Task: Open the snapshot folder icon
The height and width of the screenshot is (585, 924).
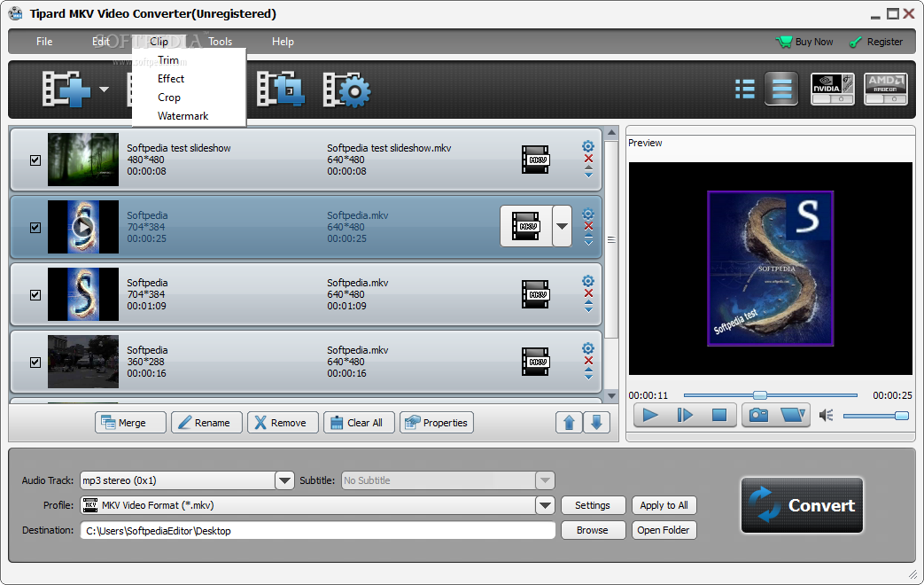Action: 793,415
